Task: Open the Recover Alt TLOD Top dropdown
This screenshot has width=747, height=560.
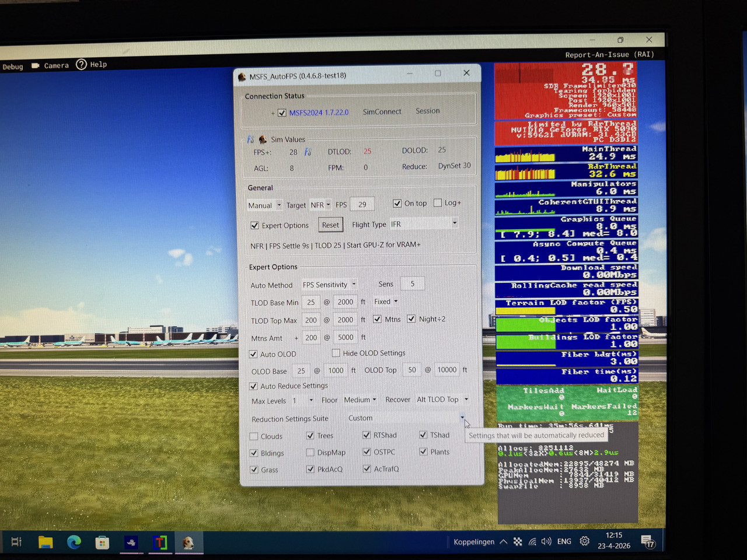Action: [442, 400]
